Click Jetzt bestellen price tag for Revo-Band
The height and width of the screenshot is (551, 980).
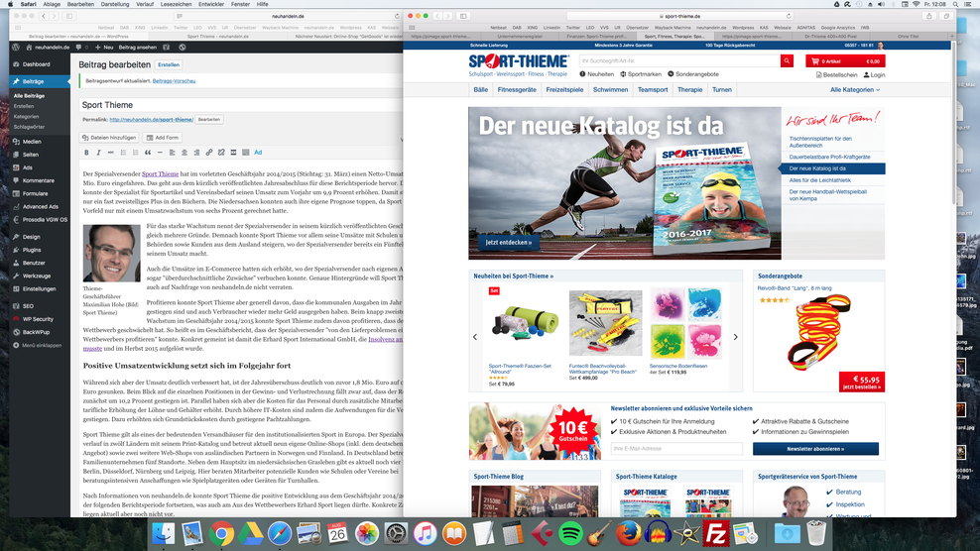[x=862, y=382]
